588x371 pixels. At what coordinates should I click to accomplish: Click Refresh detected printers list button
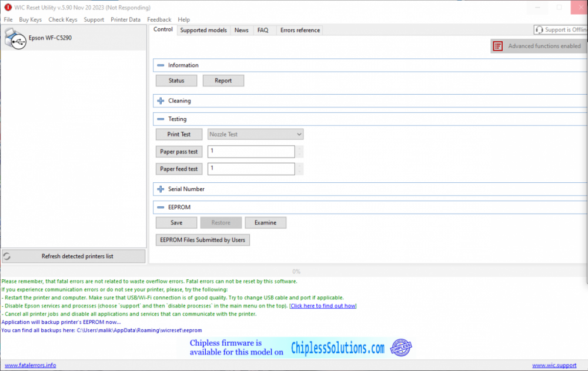pos(73,256)
